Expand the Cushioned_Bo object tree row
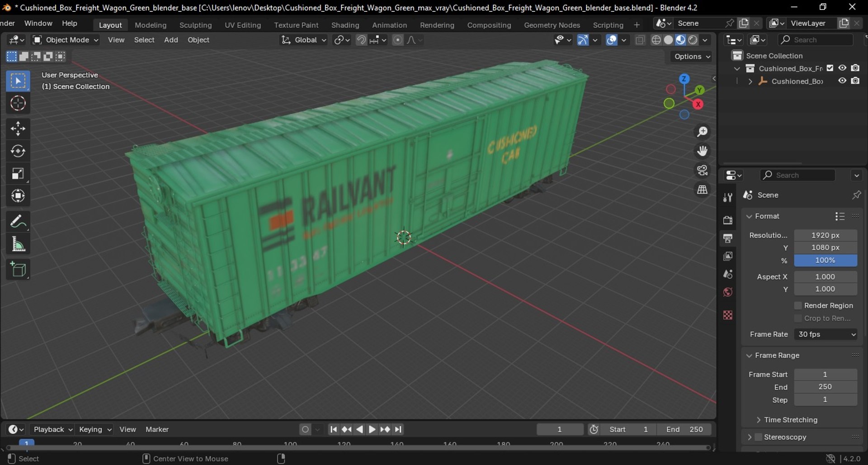868x465 pixels. (x=750, y=81)
